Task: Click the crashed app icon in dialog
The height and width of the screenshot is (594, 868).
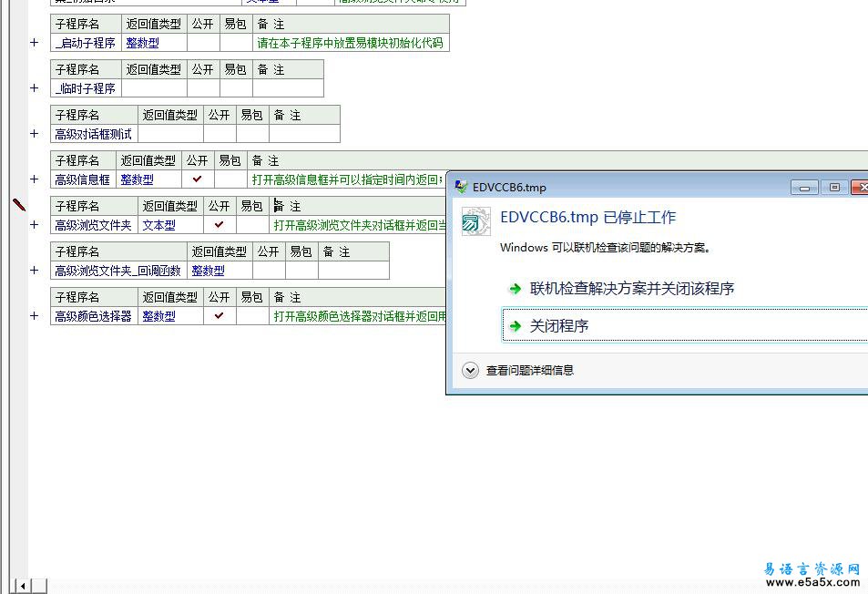Action: [476, 221]
